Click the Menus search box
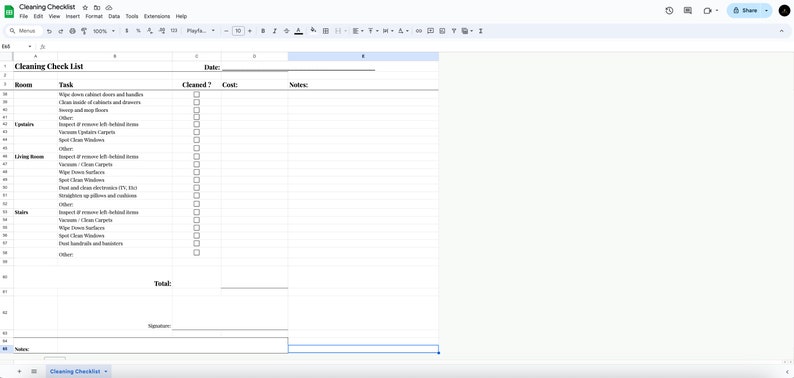This screenshot has width=794, height=378. (23, 31)
